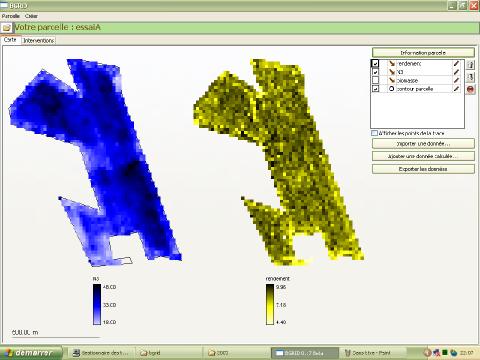Open the Cahier menu
The width and height of the screenshot is (480, 360).
[31, 16]
